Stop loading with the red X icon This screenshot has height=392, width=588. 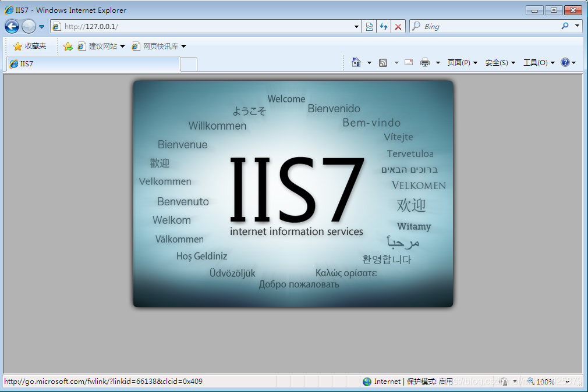coord(398,27)
